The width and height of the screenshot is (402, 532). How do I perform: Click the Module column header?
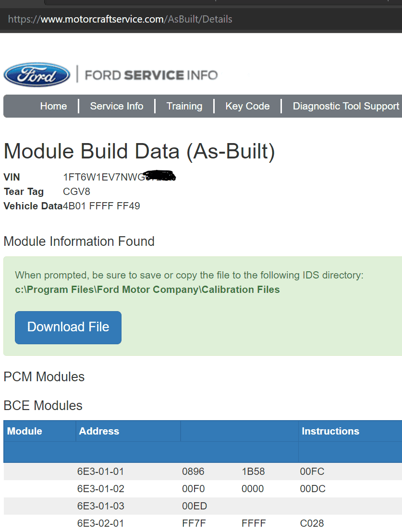(25, 431)
